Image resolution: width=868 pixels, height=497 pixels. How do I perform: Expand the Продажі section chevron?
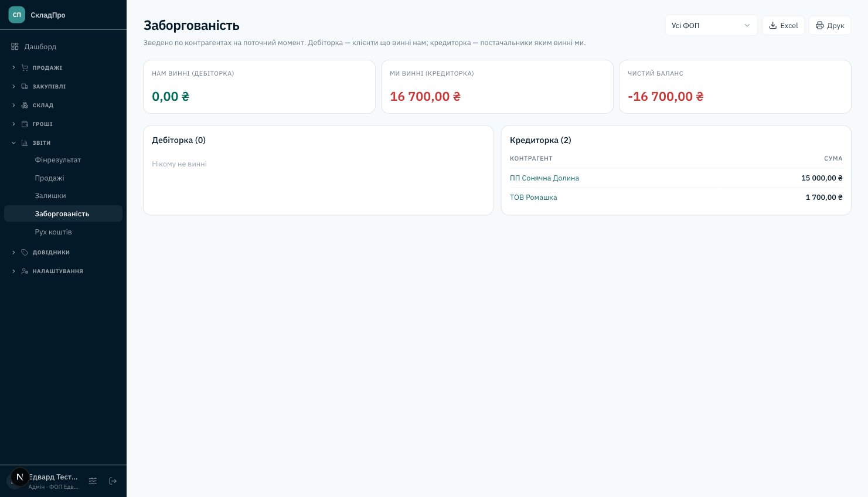(13, 67)
